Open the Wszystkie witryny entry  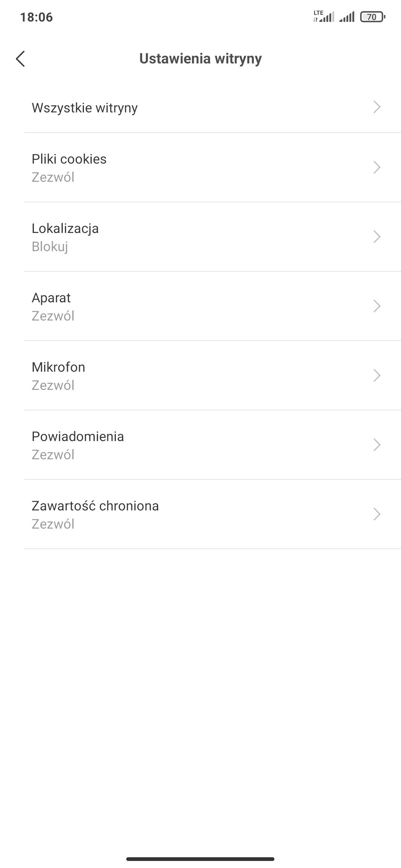click(x=85, y=108)
